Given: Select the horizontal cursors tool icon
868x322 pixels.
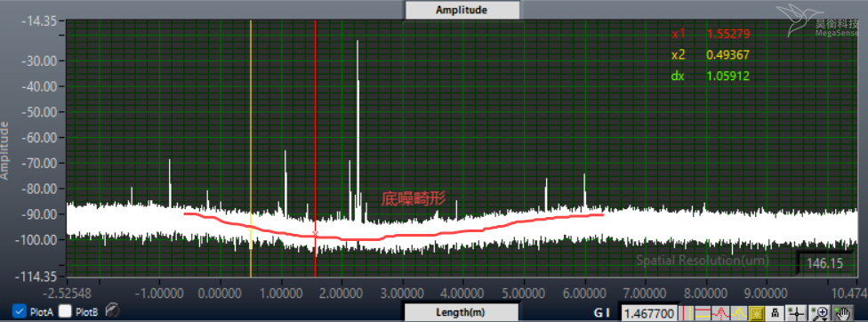Looking at the screenshot, I should pos(703,314).
